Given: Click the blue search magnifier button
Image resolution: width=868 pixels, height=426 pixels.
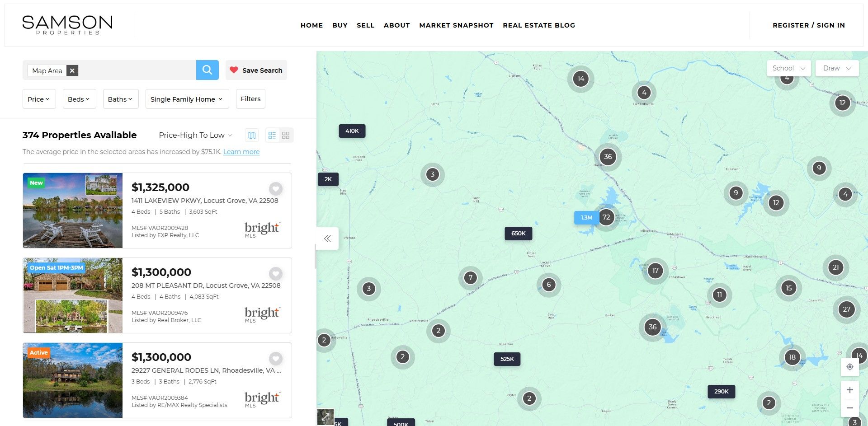Looking at the screenshot, I should pyautogui.click(x=208, y=70).
